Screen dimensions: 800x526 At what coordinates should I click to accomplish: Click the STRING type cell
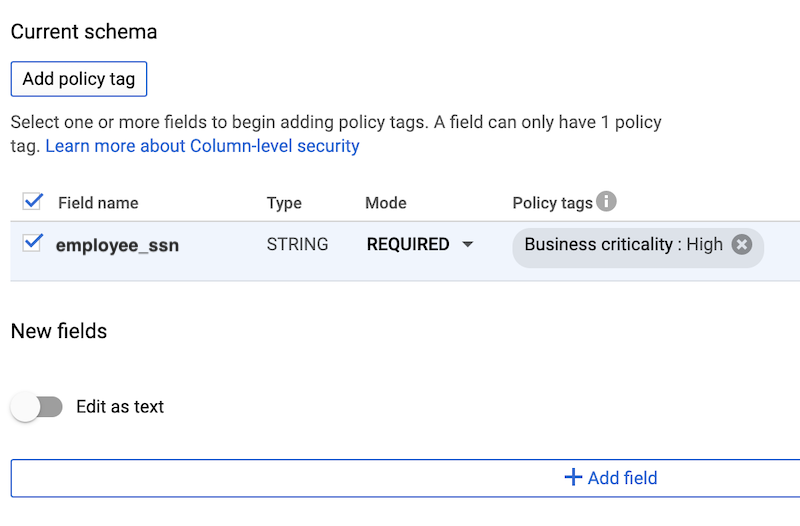[297, 245]
